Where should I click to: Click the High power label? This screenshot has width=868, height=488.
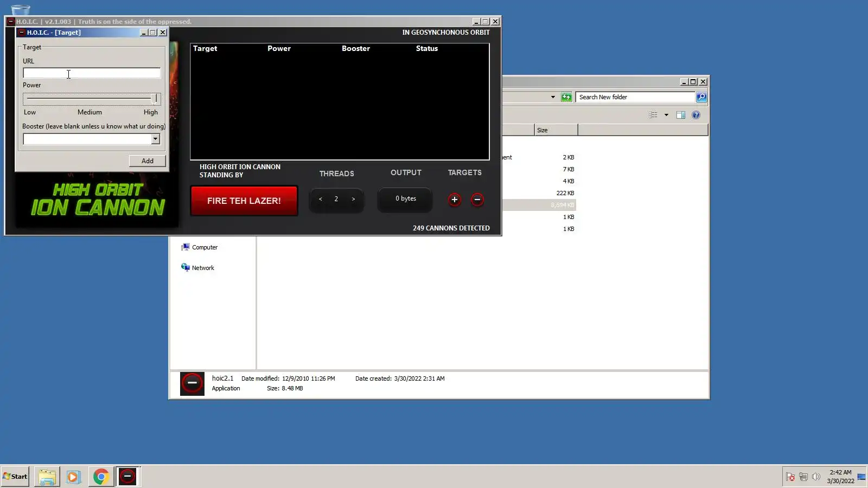pyautogui.click(x=151, y=112)
